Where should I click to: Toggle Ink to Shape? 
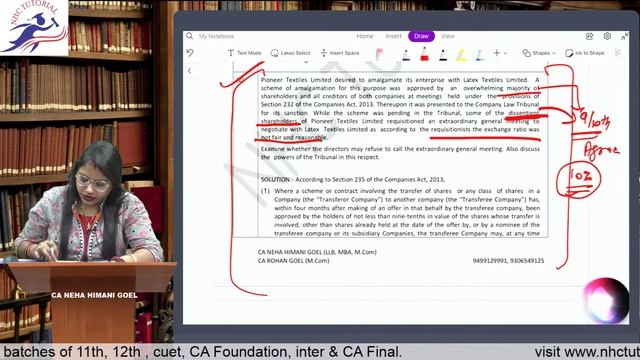pyautogui.click(x=584, y=53)
